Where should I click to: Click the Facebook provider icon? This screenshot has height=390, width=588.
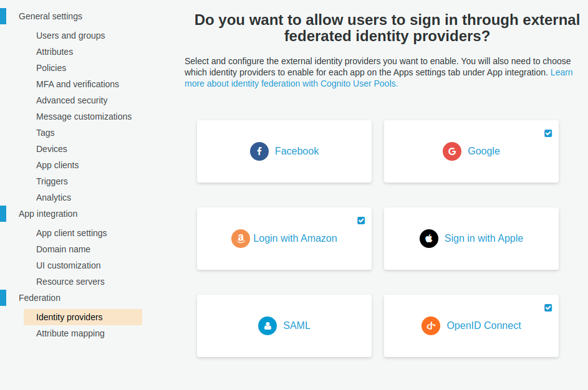259,151
